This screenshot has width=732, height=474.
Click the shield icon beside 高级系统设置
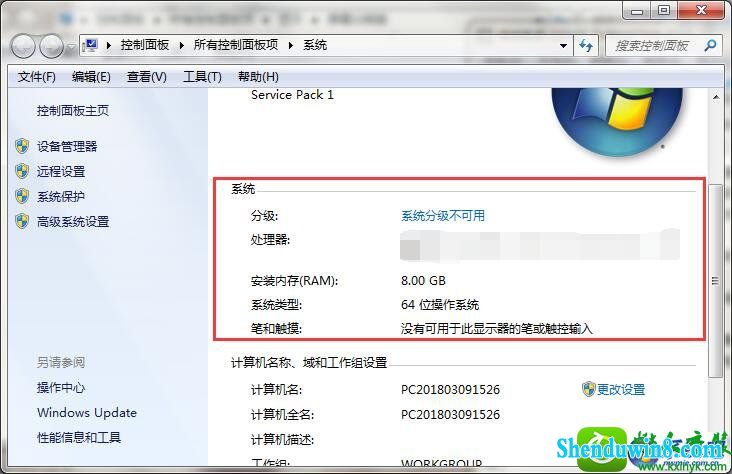pyautogui.click(x=22, y=221)
